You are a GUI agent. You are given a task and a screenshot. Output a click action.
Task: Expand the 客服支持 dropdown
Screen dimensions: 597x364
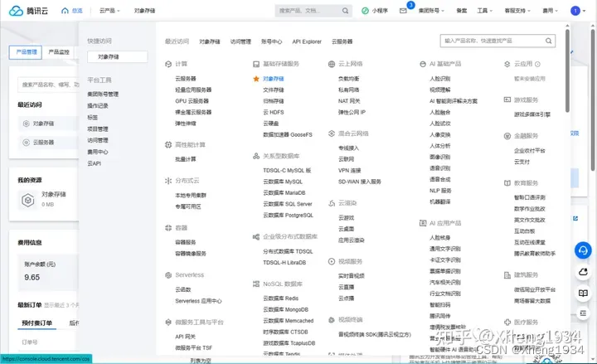coord(517,11)
